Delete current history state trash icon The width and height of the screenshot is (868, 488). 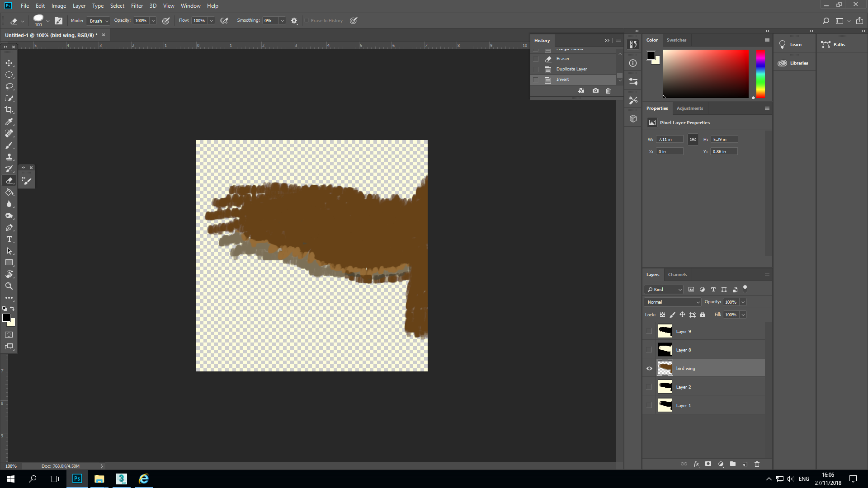(608, 91)
